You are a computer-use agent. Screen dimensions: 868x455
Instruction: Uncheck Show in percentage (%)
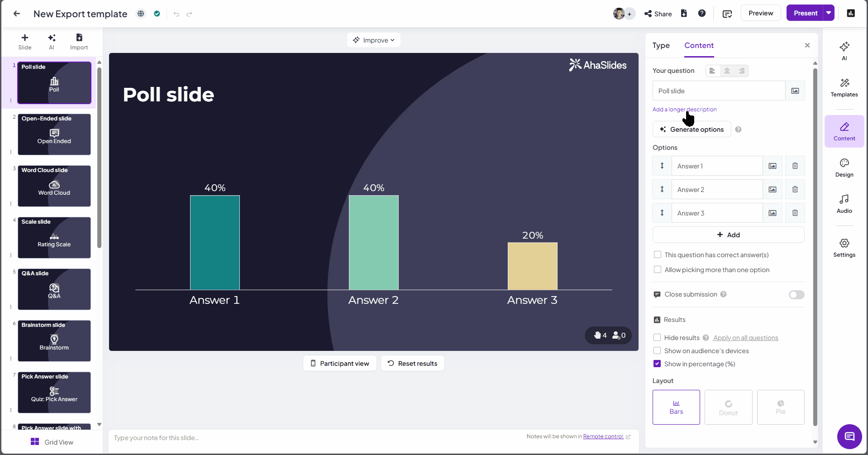point(657,364)
